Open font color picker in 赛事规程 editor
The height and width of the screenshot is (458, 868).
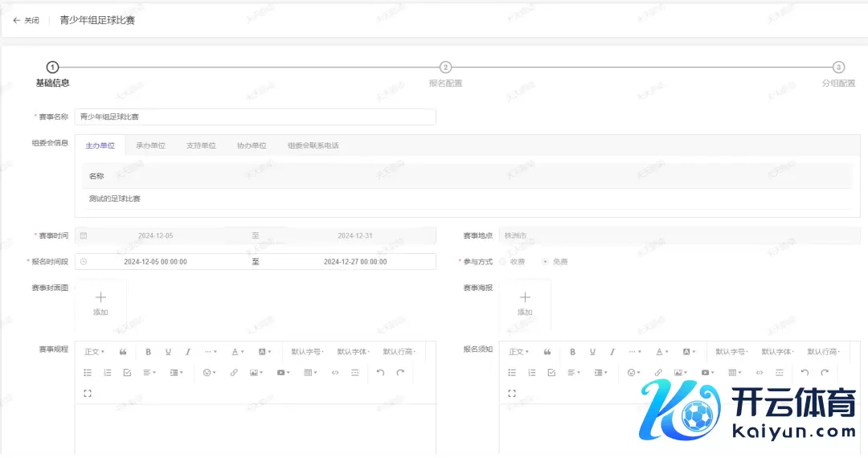tap(238, 352)
